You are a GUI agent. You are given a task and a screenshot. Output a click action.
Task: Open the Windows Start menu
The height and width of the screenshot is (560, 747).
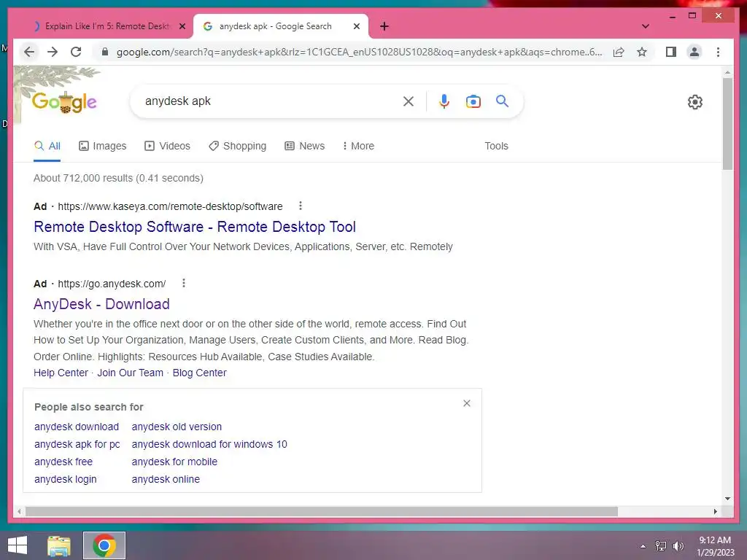click(x=18, y=545)
